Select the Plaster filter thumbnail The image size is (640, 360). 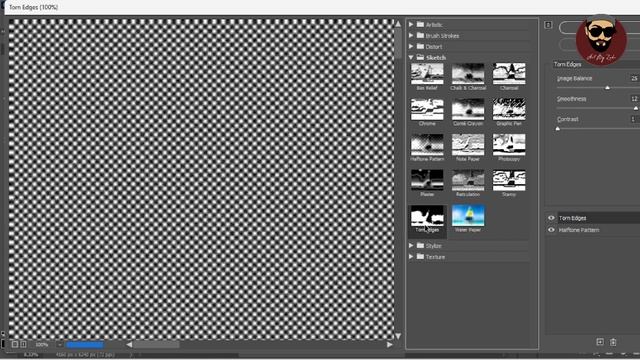coord(427,180)
